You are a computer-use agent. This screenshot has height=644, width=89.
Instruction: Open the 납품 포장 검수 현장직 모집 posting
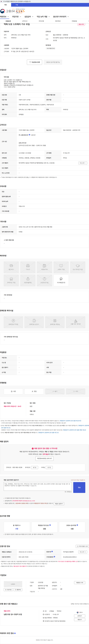coord(13,614)
